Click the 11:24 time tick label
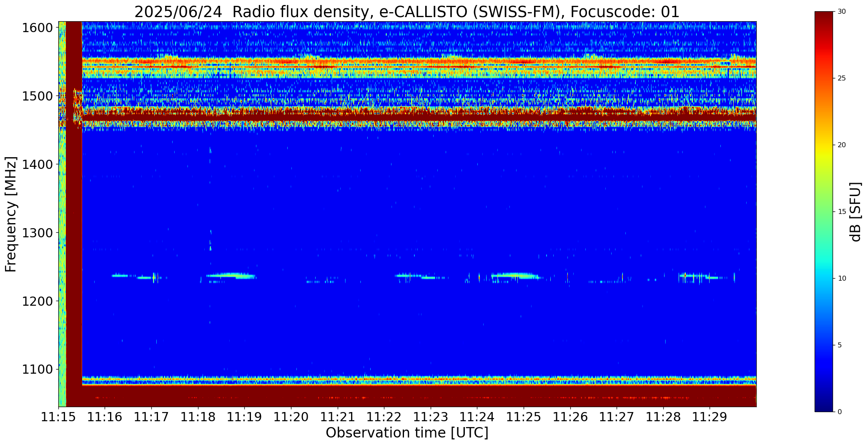 (477, 417)
